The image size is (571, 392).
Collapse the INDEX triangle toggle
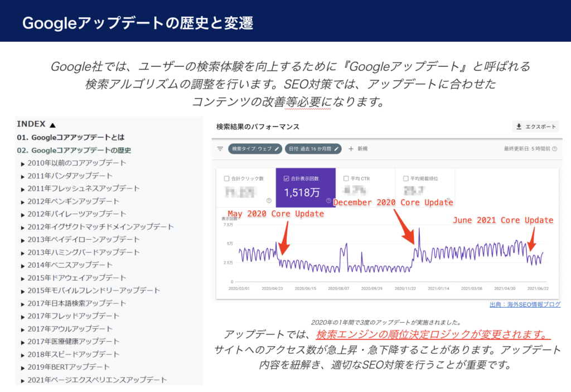(52, 125)
